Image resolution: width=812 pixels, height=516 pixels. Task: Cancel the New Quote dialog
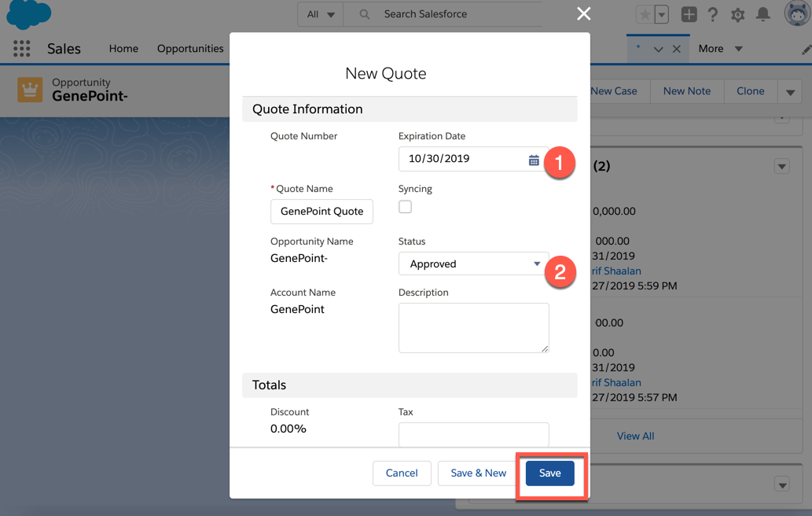[402, 473]
